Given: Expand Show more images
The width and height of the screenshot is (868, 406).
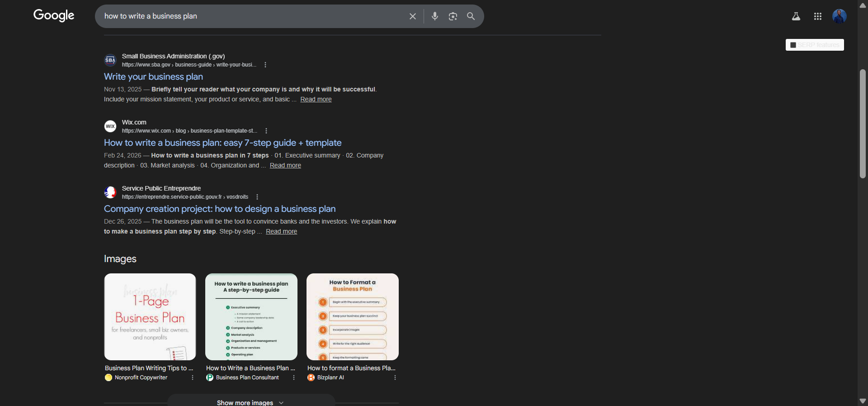Looking at the screenshot, I should [x=251, y=401].
